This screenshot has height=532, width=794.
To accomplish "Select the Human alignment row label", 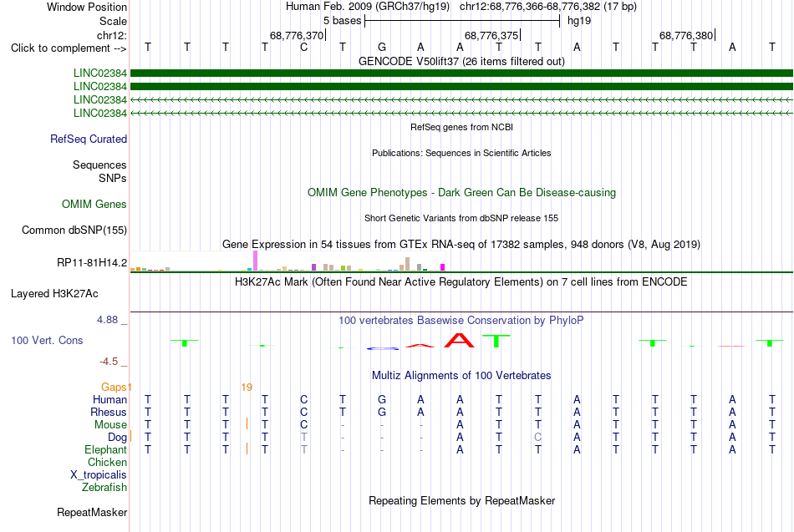I will pyautogui.click(x=109, y=400).
